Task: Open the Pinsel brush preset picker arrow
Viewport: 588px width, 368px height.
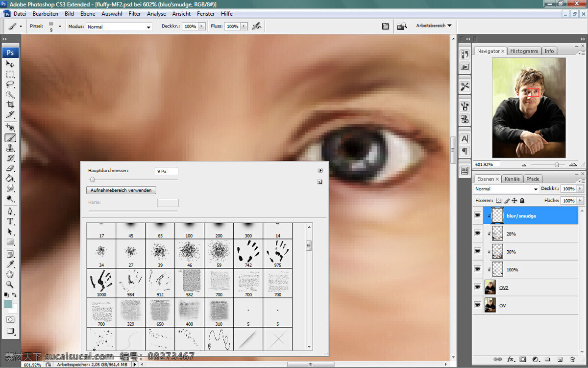Action: point(60,26)
